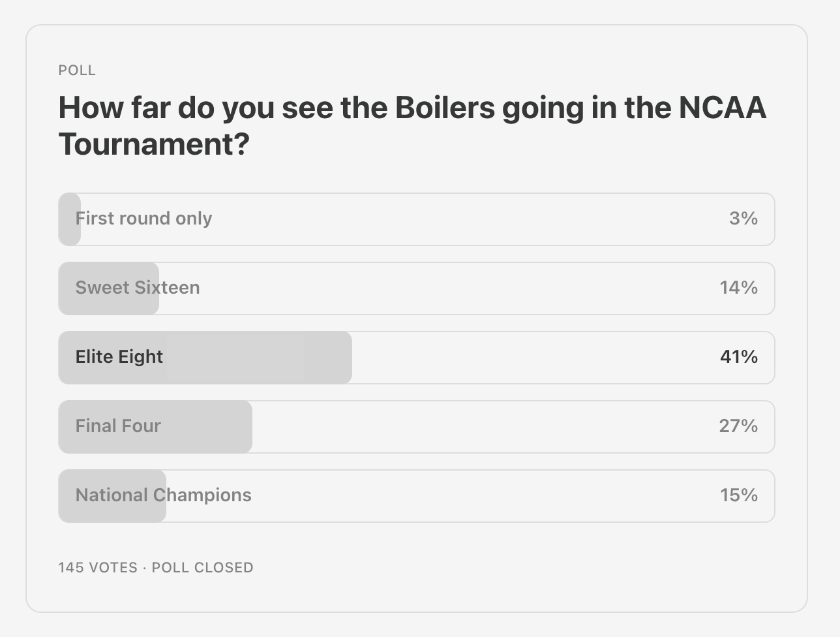Pick the 'Elite Eight' poll option
This screenshot has width=840, height=637.
[119, 357]
